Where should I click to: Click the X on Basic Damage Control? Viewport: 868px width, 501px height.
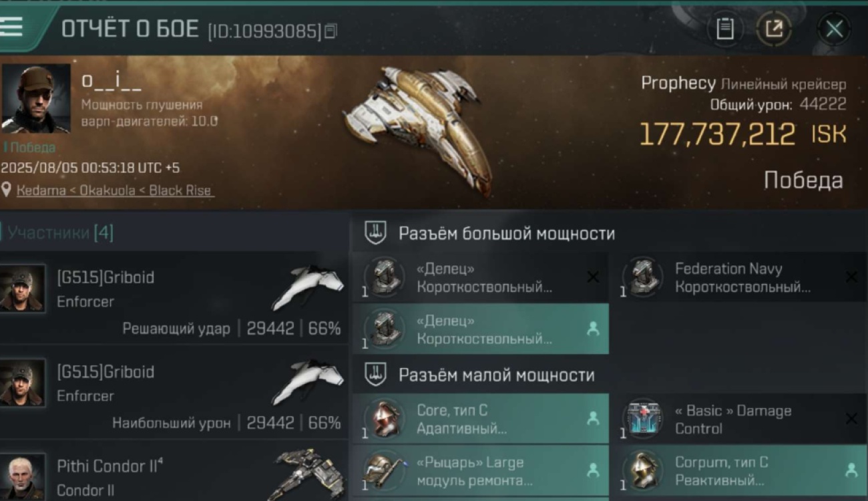coord(851,419)
